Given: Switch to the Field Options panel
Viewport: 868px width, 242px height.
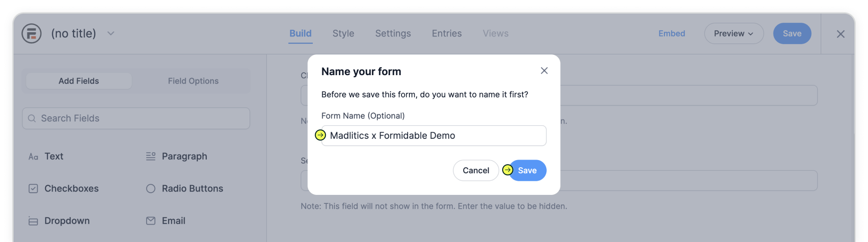Looking at the screenshot, I should [x=193, y=81].
